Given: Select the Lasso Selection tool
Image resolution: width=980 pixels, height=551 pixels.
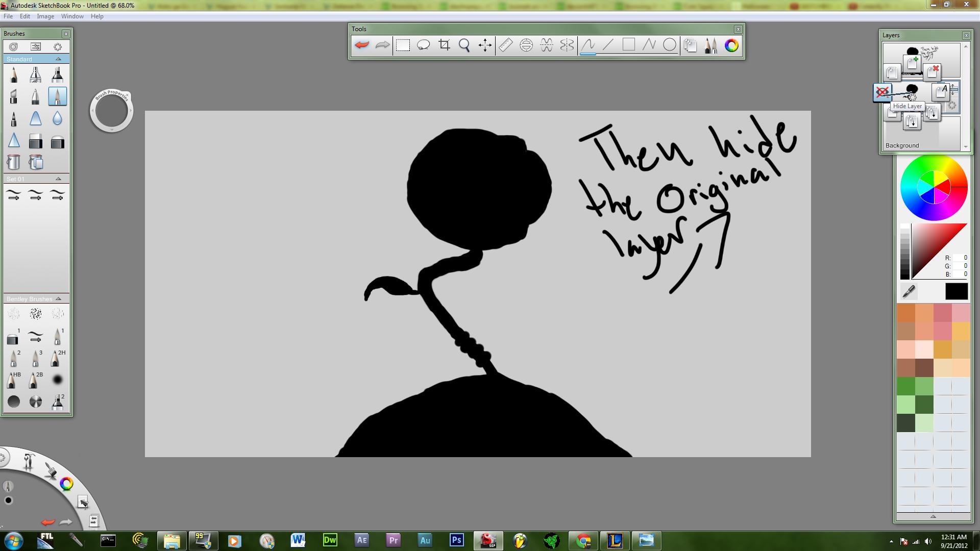Looking at the screenshot, I should [x=424, y=45].
